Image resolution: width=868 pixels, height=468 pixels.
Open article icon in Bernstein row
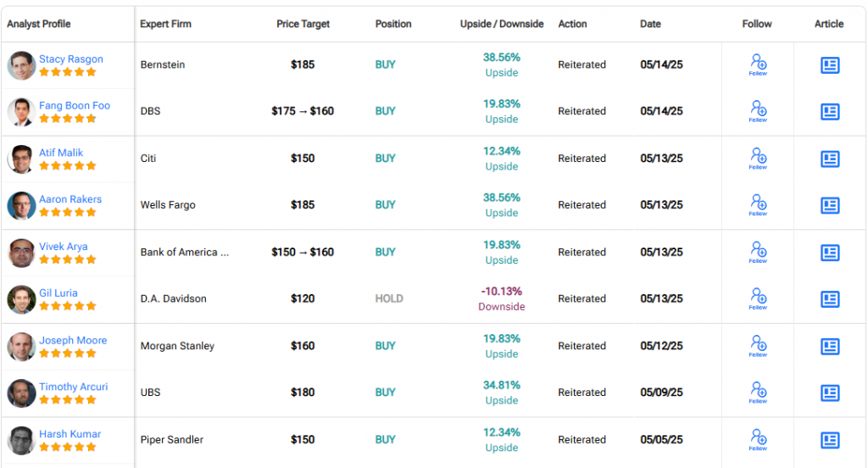pos(830,65)
